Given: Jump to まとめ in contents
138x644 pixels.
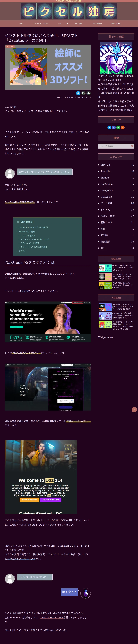Looking at the screenshot, I should [22, 251].
